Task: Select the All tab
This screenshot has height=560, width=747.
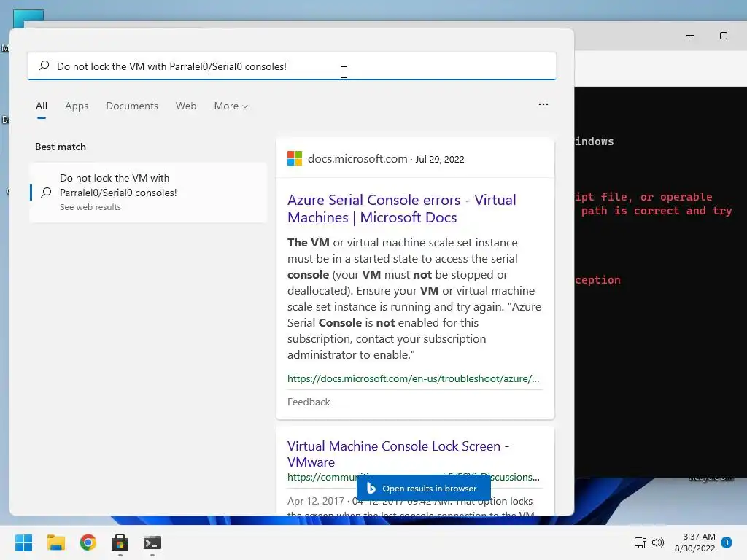Action: tap(42, 106)
